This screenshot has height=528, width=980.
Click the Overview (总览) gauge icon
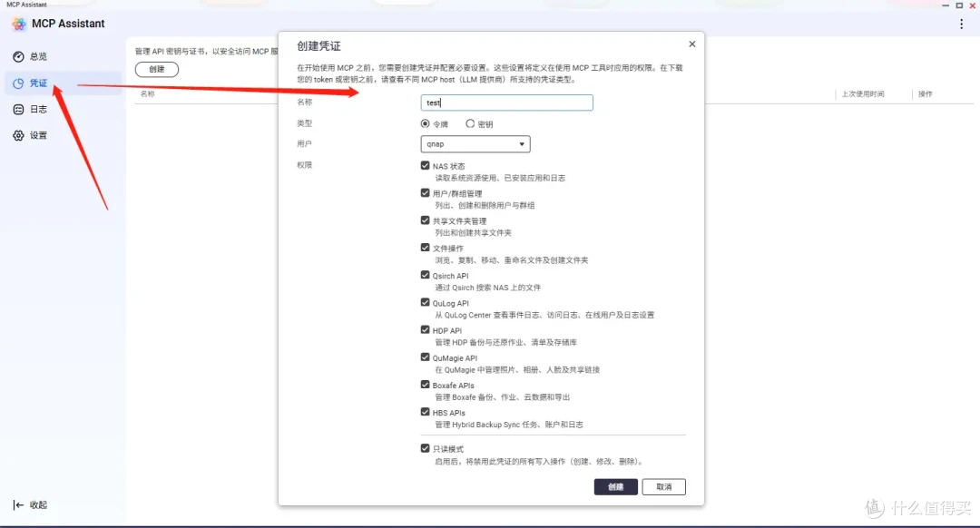tap(18, 57)
